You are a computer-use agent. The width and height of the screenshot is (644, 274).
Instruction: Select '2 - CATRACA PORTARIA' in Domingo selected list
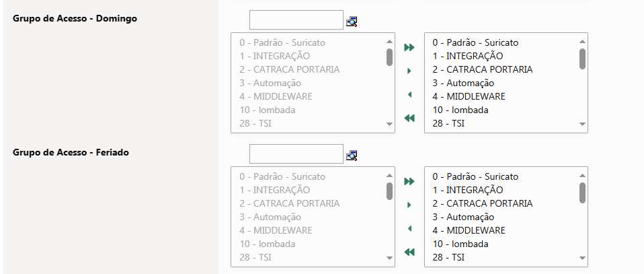482,69
